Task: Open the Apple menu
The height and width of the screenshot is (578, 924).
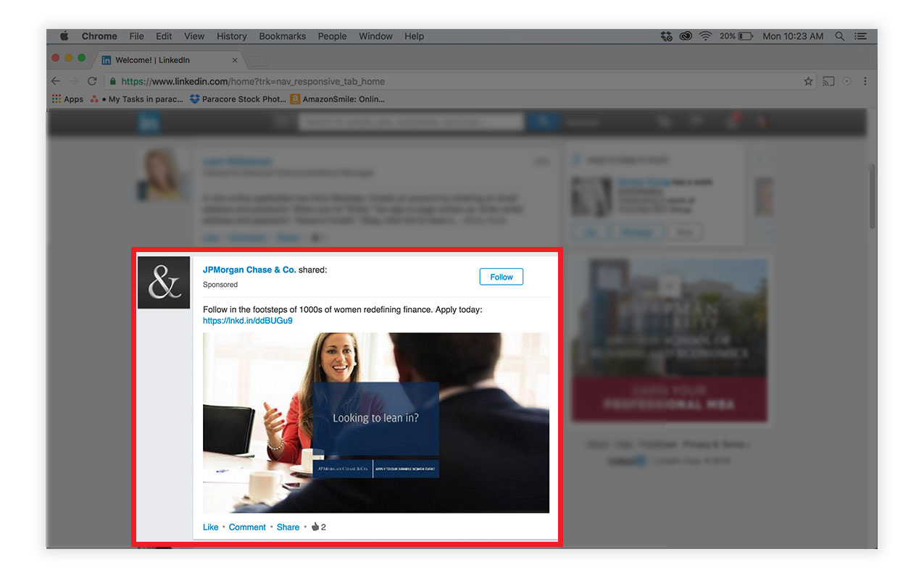Action: pos(64,36)
